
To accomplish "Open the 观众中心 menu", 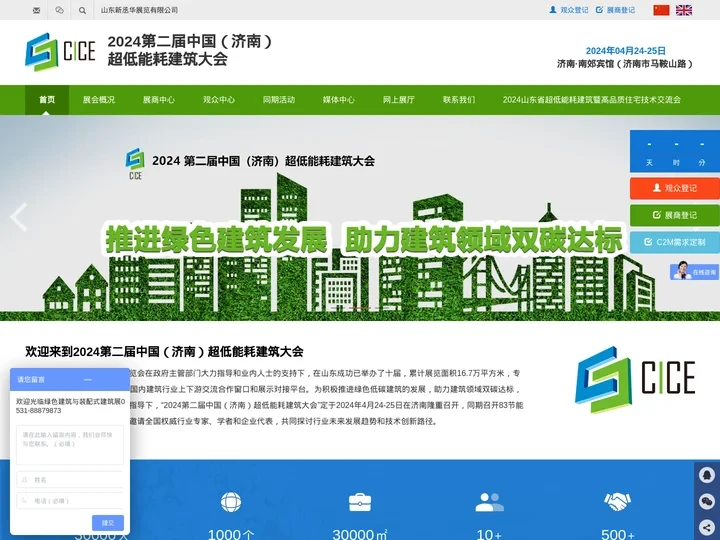I will pos(219,100).
